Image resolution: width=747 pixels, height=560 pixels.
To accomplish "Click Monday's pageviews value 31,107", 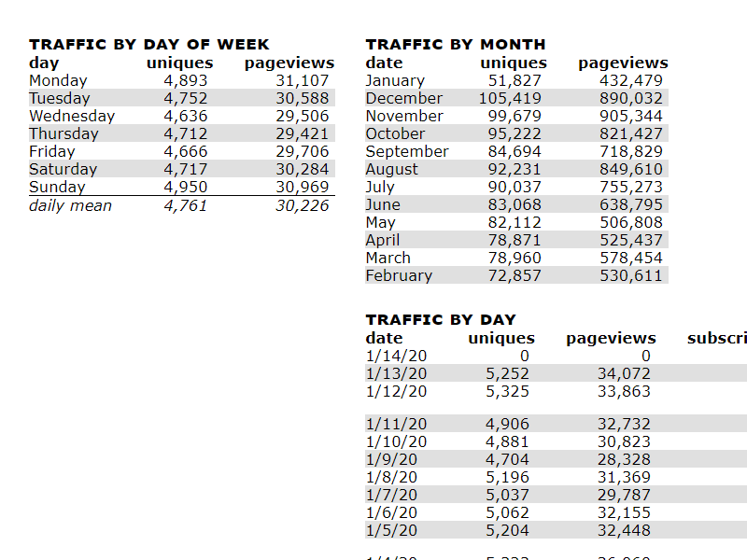I will click(x=302, y=80).
